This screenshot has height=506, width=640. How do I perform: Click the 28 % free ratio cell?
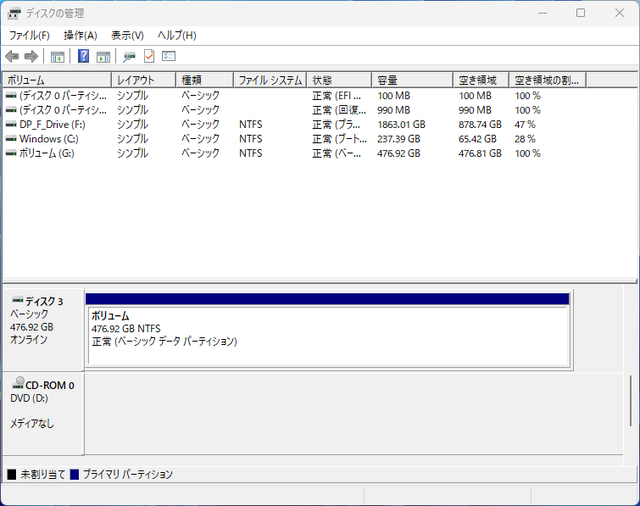(x=525, y=139)
